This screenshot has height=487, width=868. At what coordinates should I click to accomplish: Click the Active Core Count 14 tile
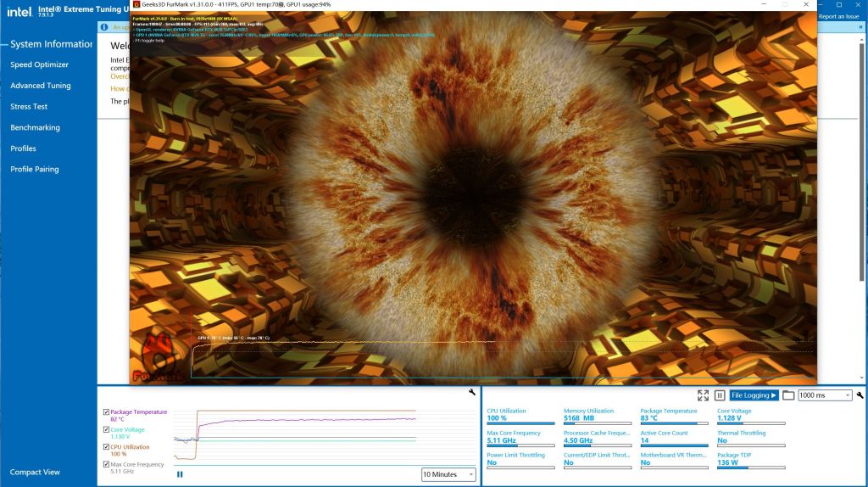click(674, 439)
